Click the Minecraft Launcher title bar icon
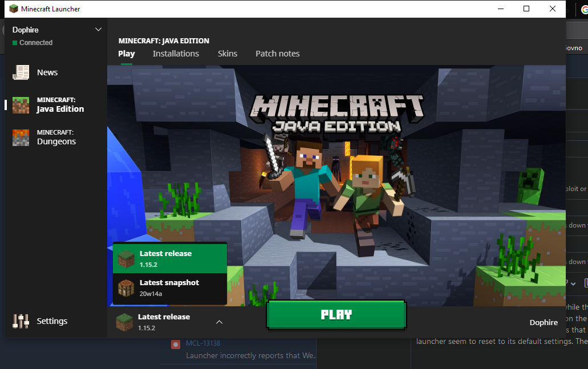588x369 pixels. 14,9
